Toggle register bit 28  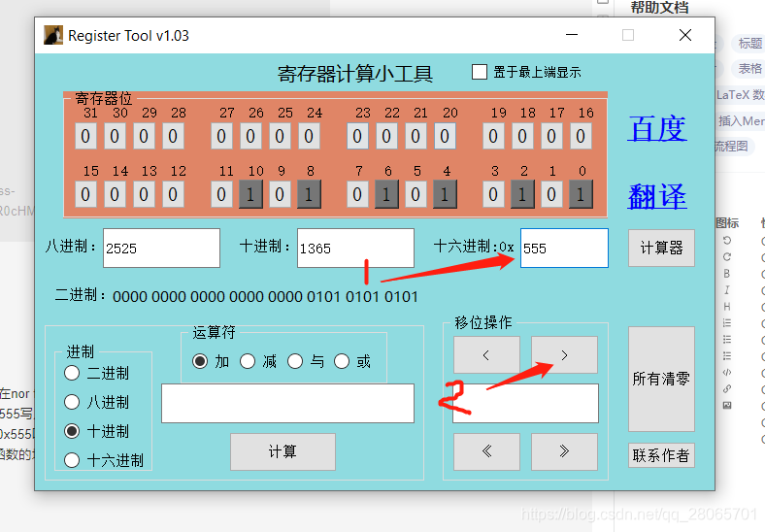tap(173, 136)
